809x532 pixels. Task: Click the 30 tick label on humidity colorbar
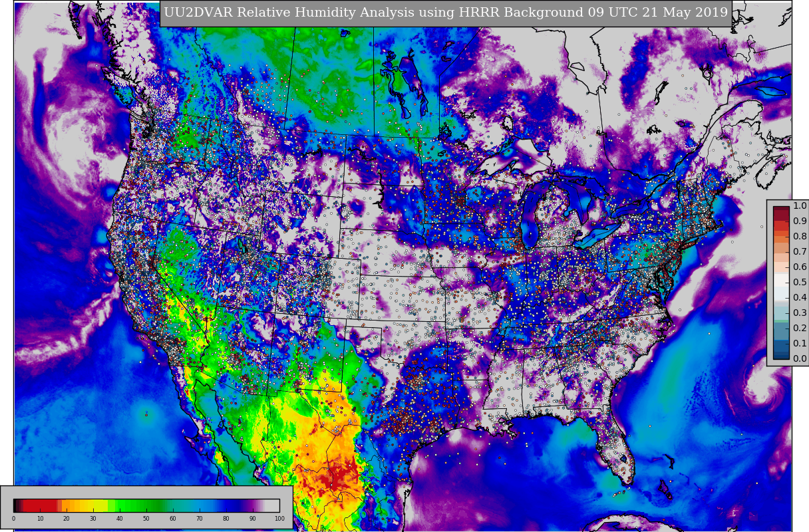coord(93,519)
